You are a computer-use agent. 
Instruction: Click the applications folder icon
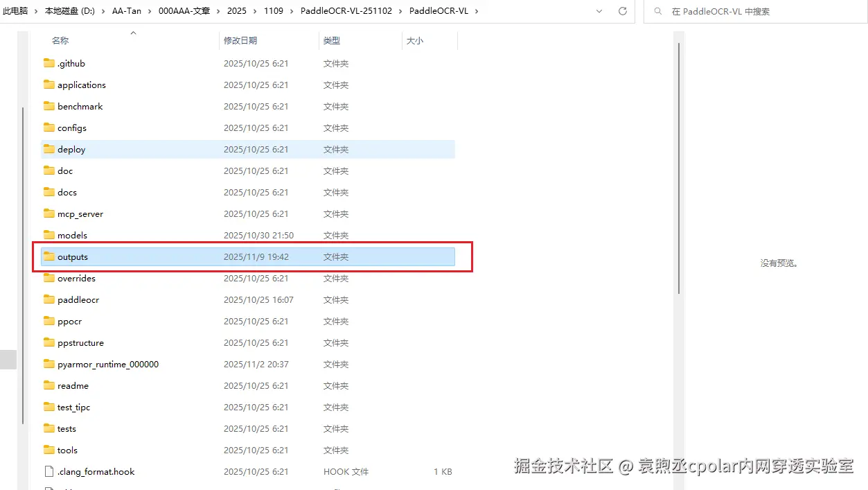(x=48, y=85)
